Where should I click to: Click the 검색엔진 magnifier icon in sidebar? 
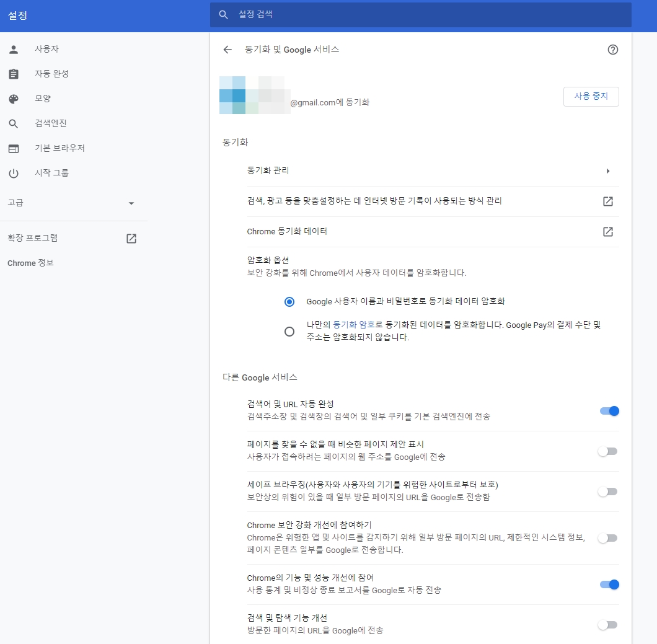click(14, 123)
